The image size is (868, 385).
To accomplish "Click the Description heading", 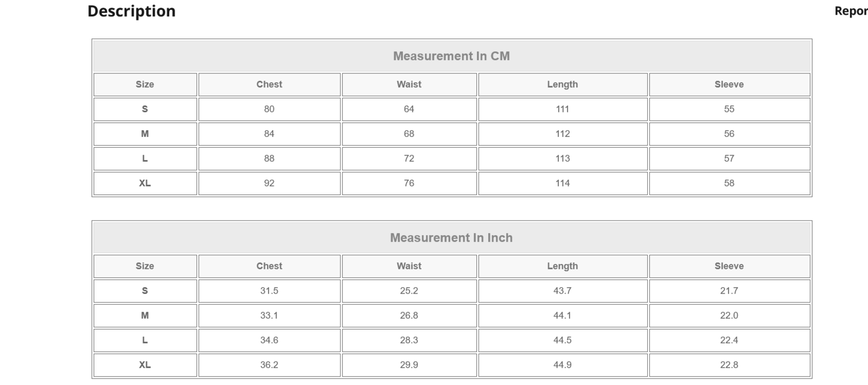I will tap(131, 11).
